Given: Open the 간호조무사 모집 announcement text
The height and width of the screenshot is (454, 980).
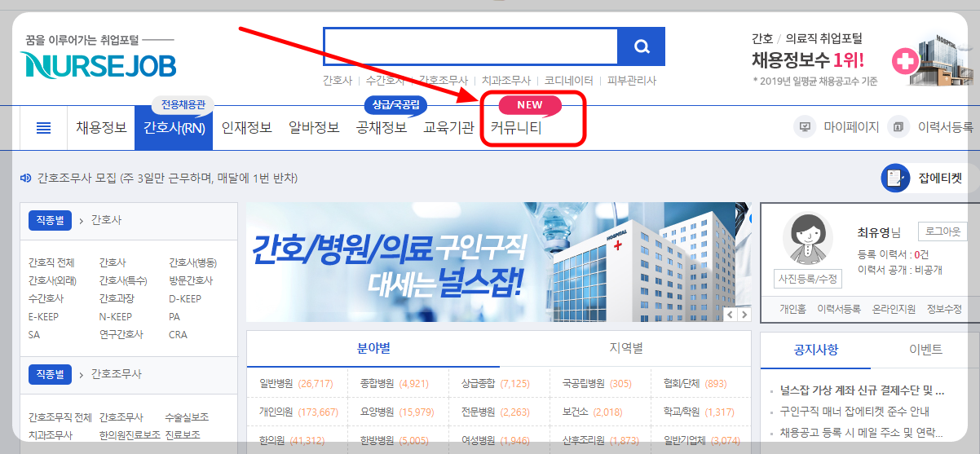Looking at the screenshot, I should point(167,178).
